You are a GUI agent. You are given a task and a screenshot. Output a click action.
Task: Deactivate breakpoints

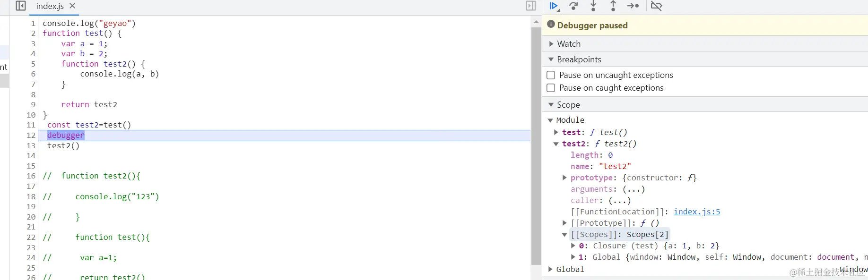(657, 6)
